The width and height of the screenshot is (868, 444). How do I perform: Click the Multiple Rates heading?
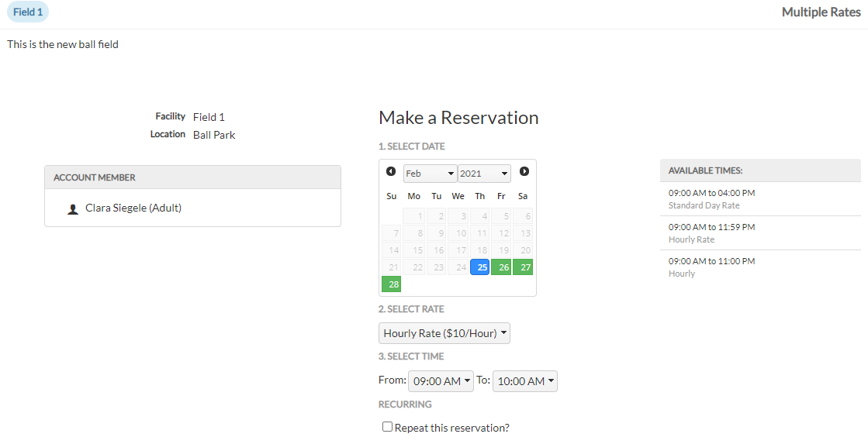pos(821,12)
